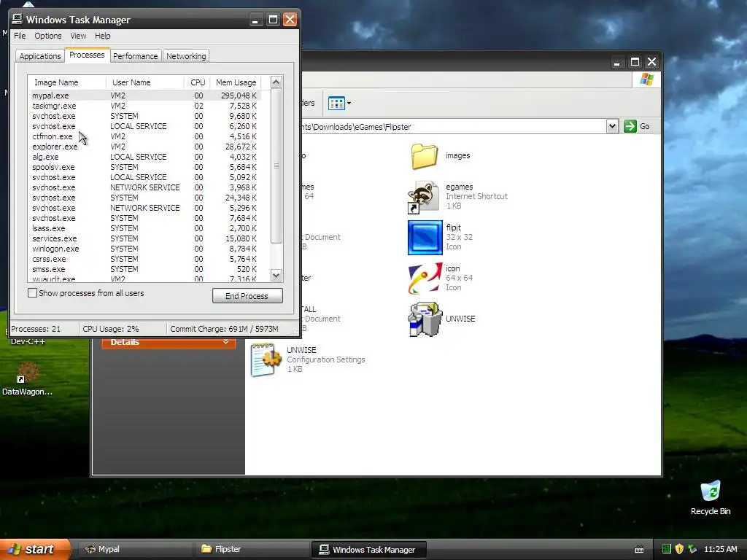Enable Show processes from all users

32,293
